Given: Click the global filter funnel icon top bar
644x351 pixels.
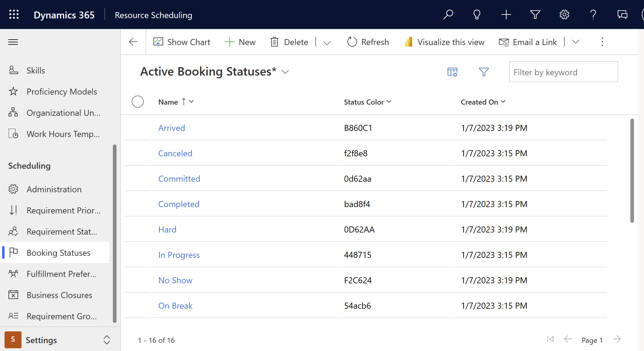Looking at the screenshot, I should click(x=535, y=15).
